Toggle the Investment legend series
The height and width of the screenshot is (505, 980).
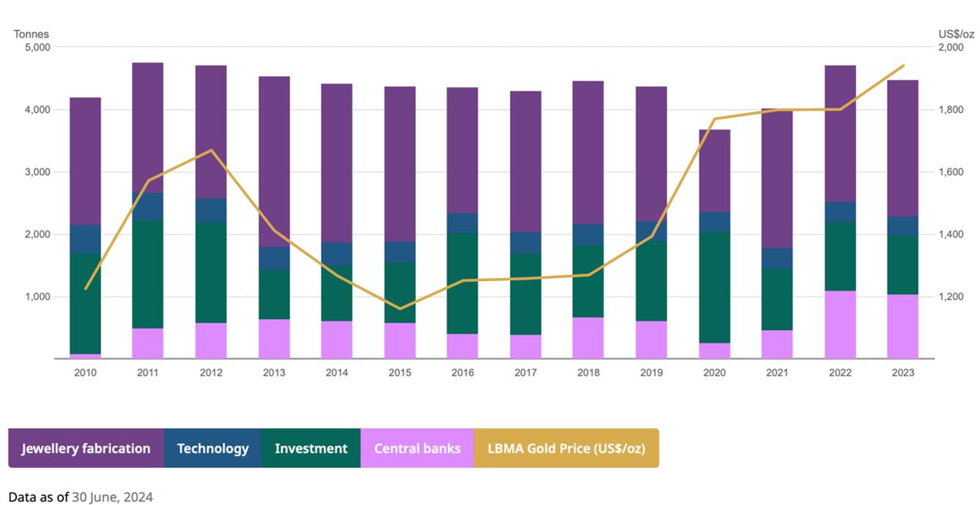coord(311,448)
